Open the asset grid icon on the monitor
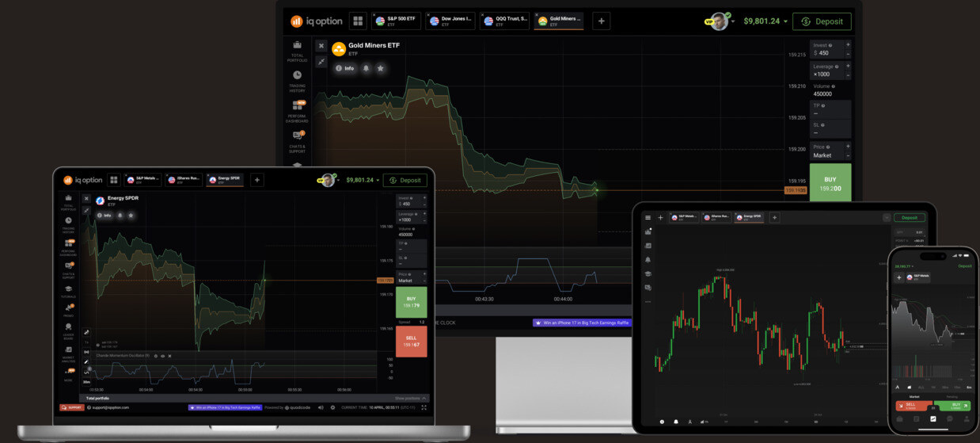 click(x=358, y=21)
